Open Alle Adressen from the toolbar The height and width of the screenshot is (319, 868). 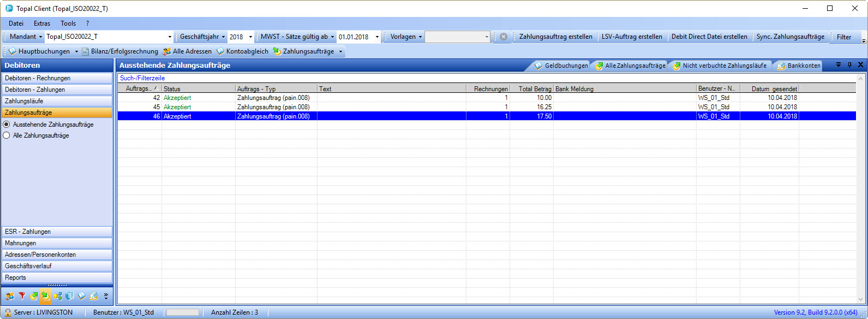tap(187, 51)
